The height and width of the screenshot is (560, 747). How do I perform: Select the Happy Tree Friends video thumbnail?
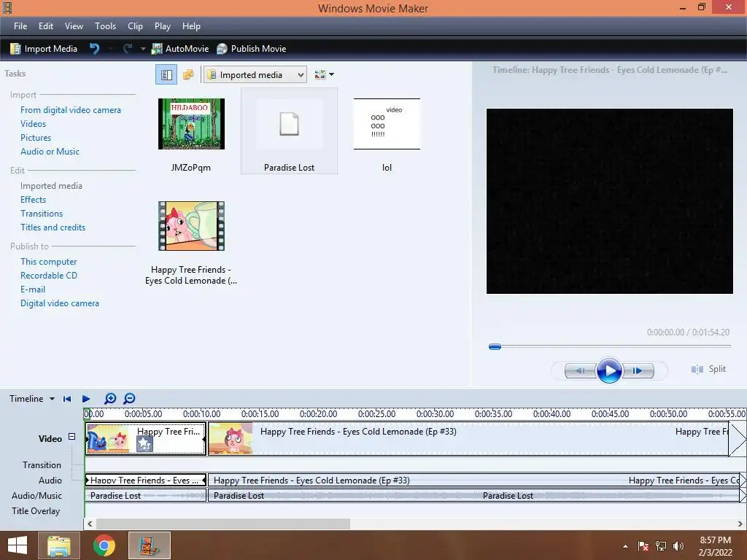pos(191,226)
